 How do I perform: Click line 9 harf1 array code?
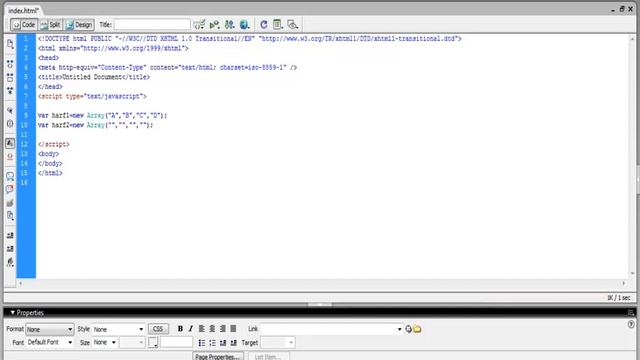[102, 116]
